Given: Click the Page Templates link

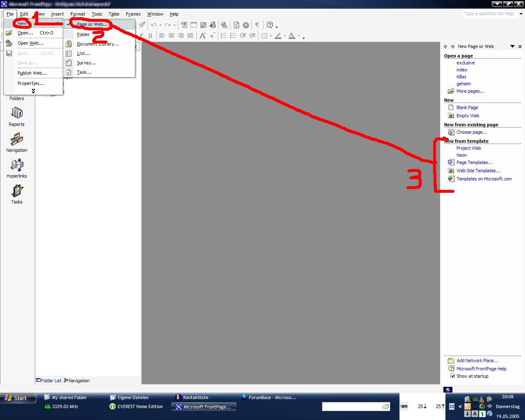Looking at the screenshot, I should pyautogui.click(x=475, y=162).
